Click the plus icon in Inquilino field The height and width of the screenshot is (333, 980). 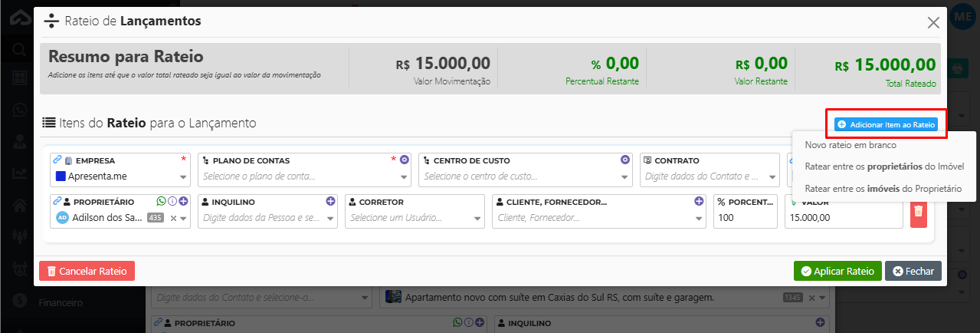[331, 201]
